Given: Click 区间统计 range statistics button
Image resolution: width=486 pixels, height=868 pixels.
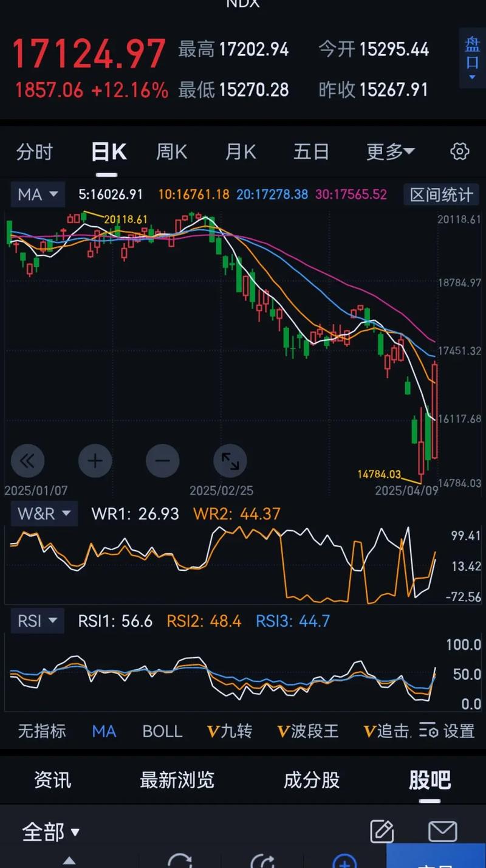Looking at the screenshot, I should pos(441,195).
